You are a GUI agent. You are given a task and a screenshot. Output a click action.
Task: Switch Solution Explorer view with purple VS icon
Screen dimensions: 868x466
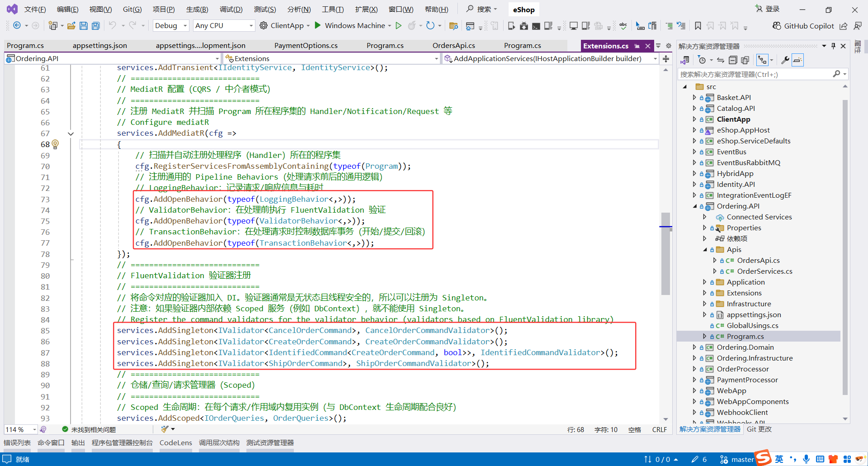[x=685, y=60]
